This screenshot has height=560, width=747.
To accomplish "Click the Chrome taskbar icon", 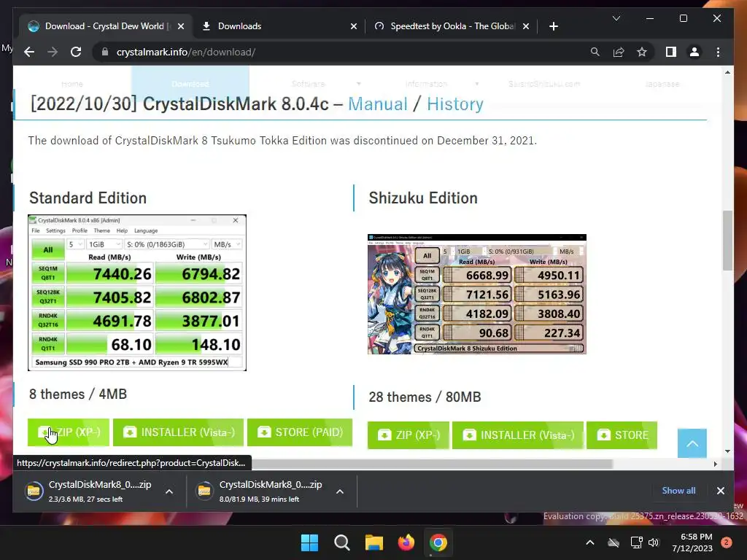I will pos(438,542).
